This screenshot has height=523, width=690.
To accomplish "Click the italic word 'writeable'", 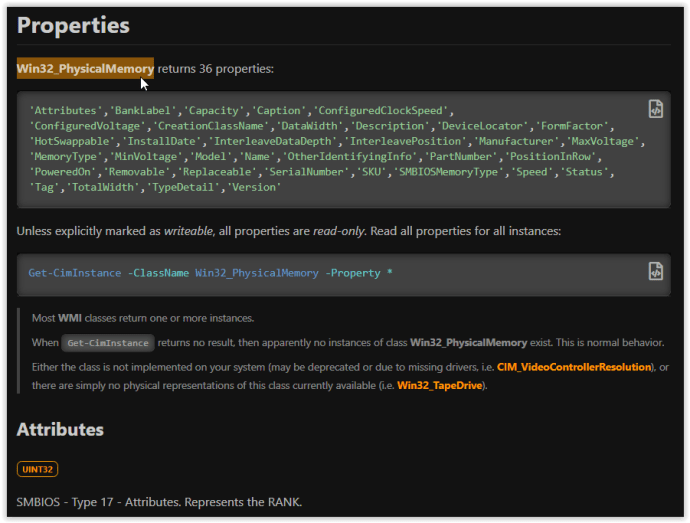I will pos(188,231).
